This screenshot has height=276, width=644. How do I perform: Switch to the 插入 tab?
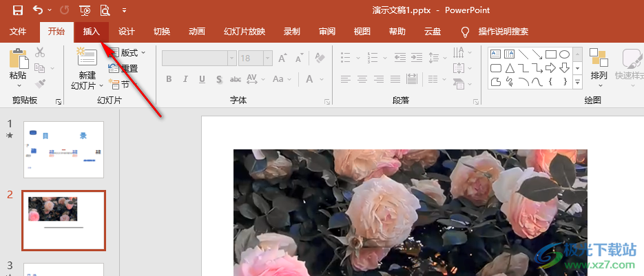tap(92, 32)
